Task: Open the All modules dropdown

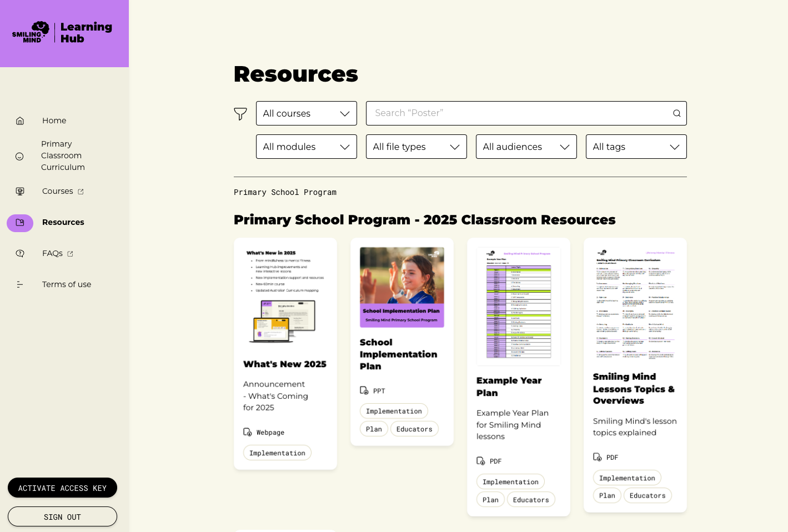Action: tap(307, 147)
